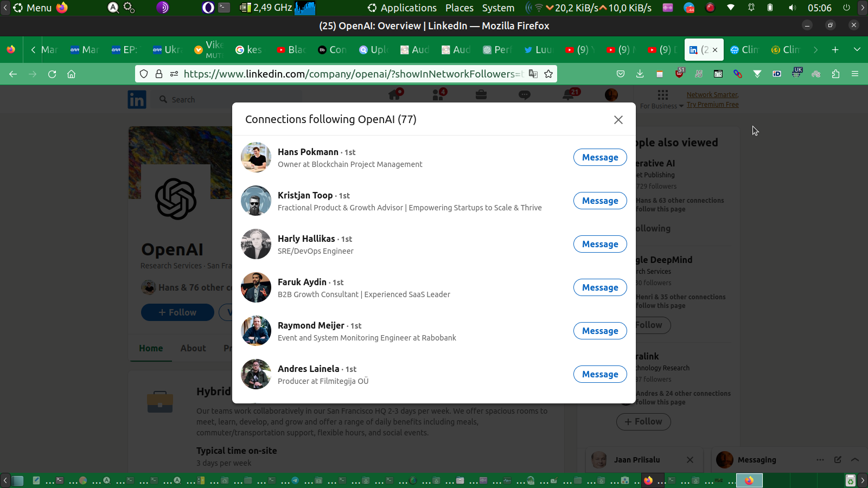Compose a new message in Messaging
Viewport: 868px width, 488px height.
838,460
